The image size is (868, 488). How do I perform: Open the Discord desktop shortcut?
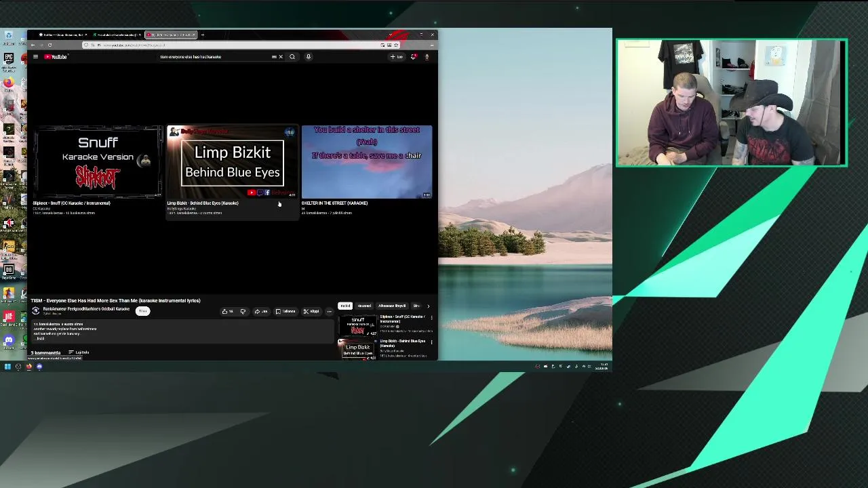click(8, 340)
